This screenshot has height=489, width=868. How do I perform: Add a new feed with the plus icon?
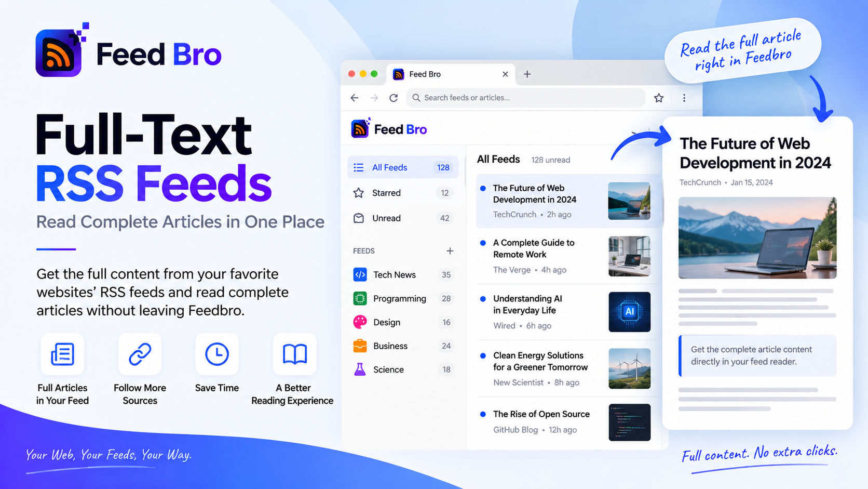pyautogui.click(x=450, y=251)
